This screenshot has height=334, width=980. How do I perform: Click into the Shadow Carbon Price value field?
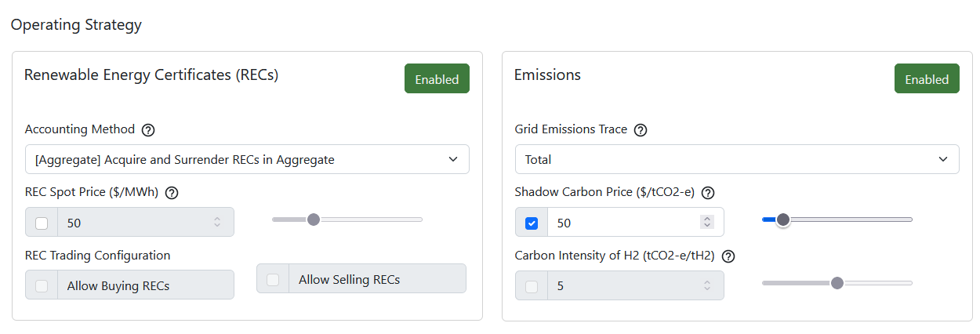624,223
